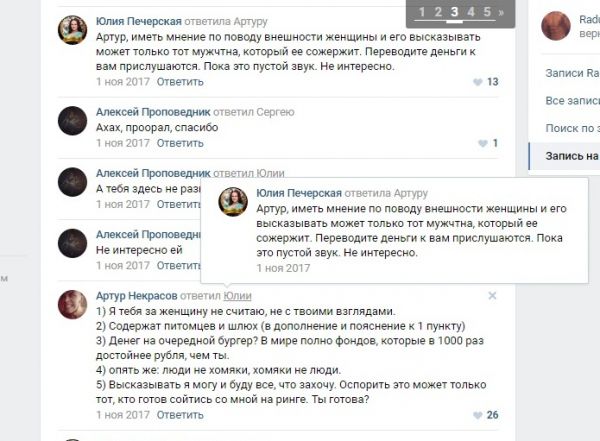Like Артур Некрасов's comment with 26 likes
This screenshot has height=441, width=600.
click(478, 415)
